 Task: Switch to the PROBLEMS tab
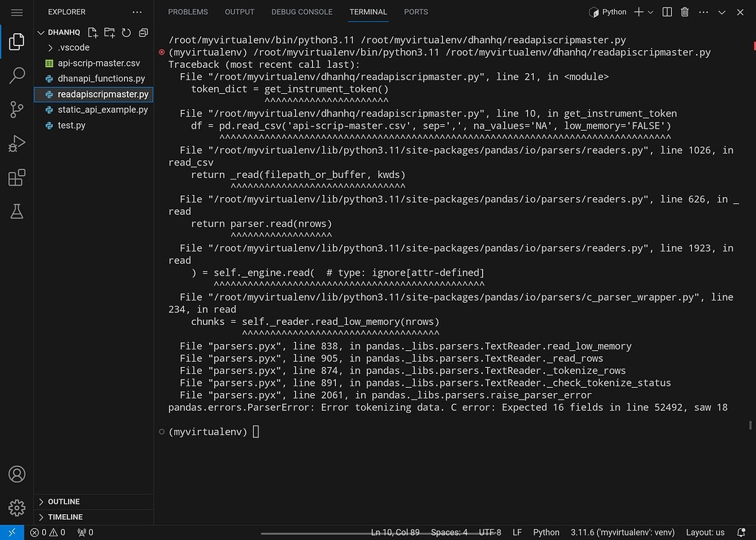pyautogui.click(x=188, y=12)
